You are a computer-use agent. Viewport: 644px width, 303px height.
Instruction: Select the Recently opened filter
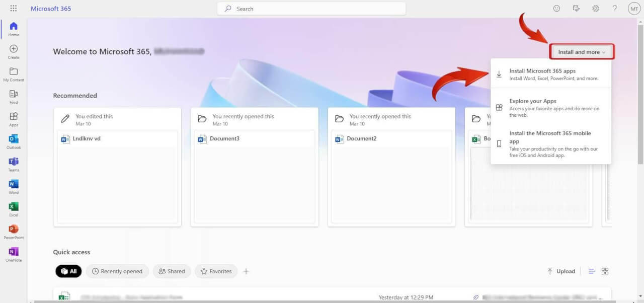click(117, 271)
